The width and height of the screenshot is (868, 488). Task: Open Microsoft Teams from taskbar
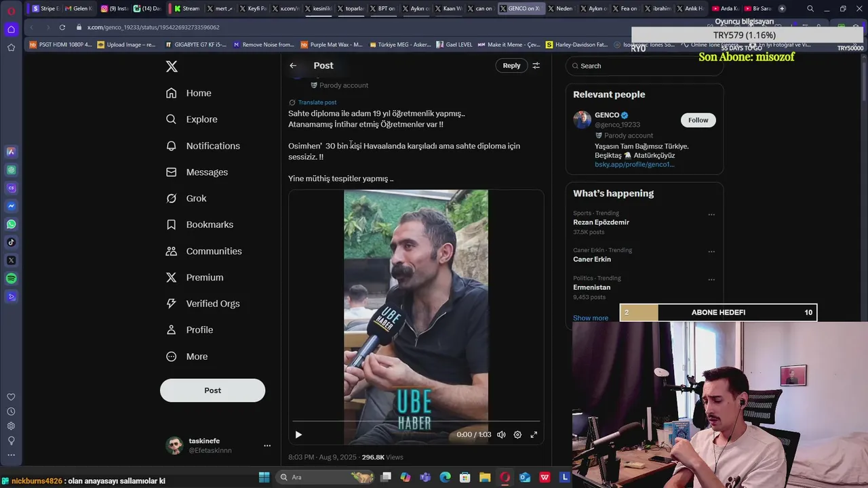425,477
